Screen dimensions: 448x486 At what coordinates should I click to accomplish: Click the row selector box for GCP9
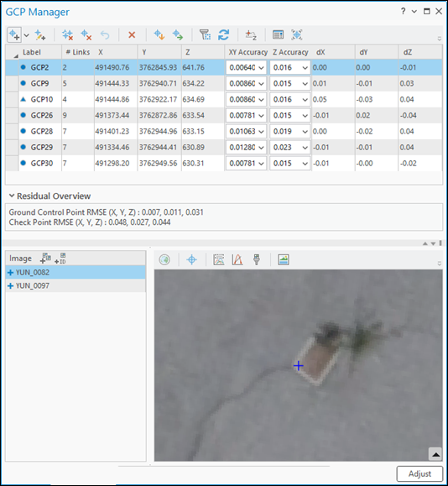pyautogui.click(x=12, y=84)
